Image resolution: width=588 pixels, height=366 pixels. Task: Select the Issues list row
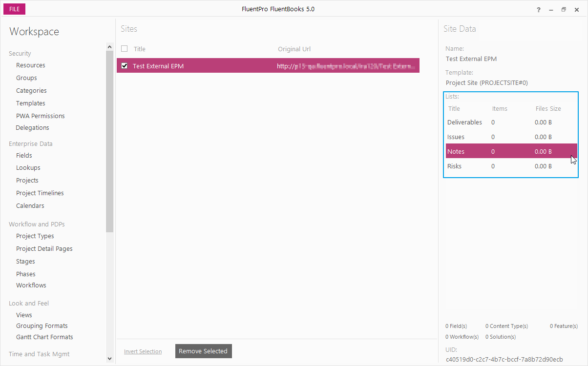[x=511, y=137]
